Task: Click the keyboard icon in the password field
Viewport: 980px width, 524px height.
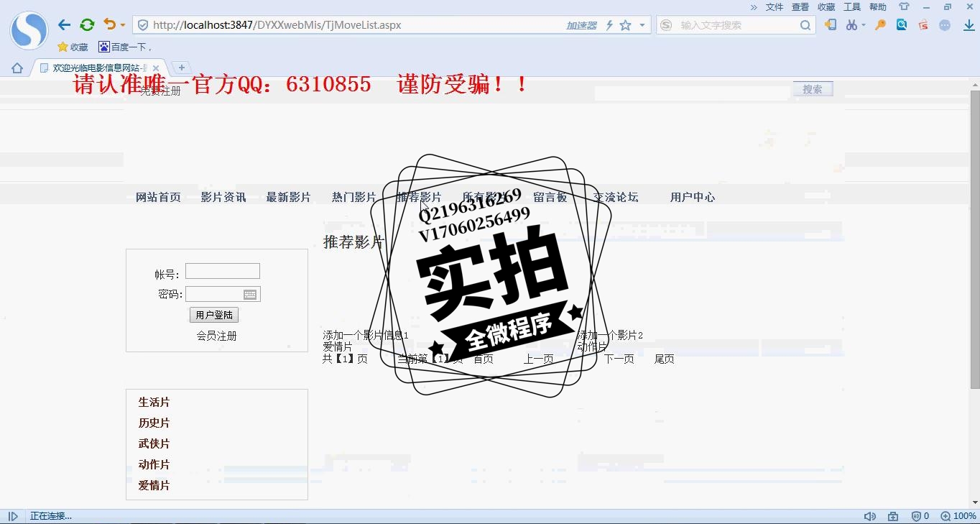Action: click(250, 294)
